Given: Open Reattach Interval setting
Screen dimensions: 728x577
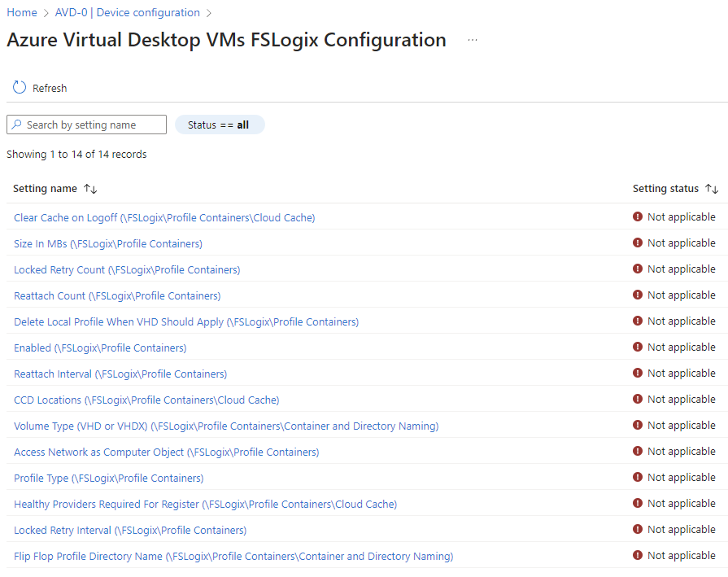Looking at the screenshot, I should point(120,374).
